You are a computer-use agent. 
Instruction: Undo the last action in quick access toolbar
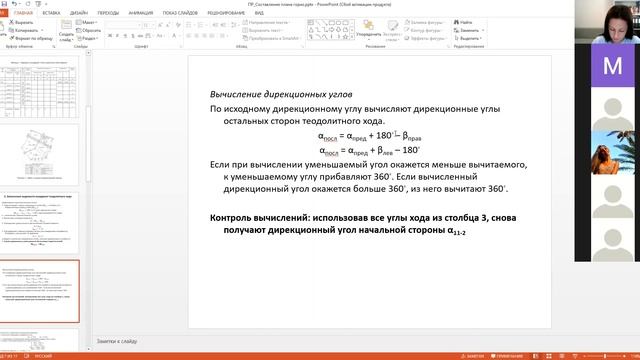(x=14, y=4)
